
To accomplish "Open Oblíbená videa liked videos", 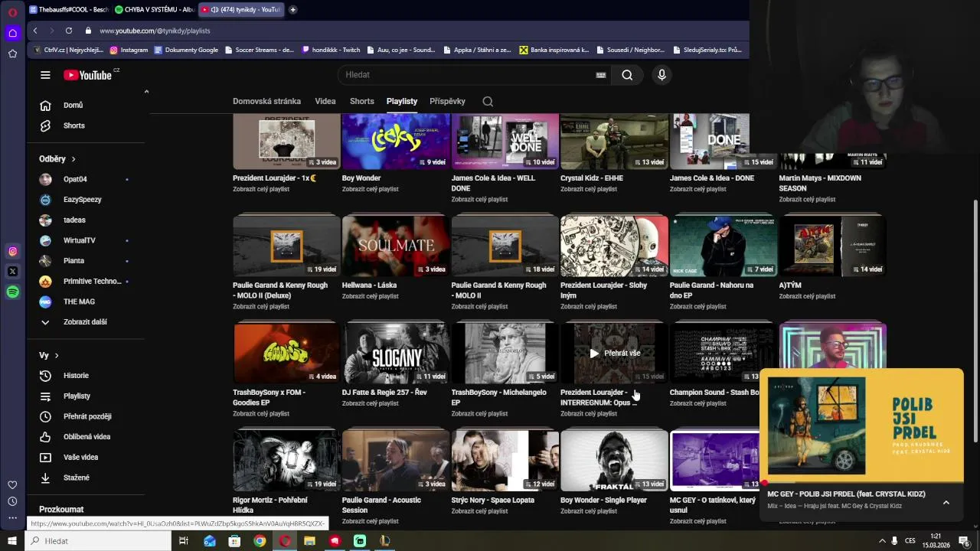I will coord(86,437).
